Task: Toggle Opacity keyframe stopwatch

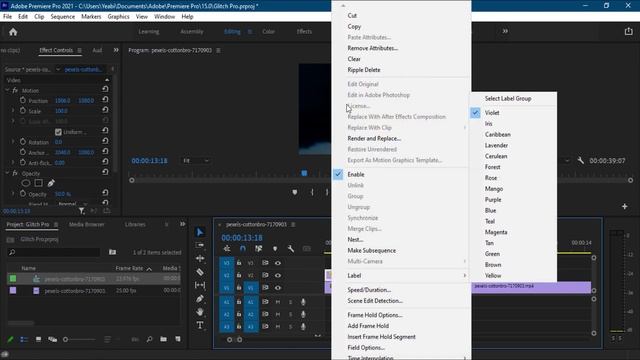Action: coord(23,194)
